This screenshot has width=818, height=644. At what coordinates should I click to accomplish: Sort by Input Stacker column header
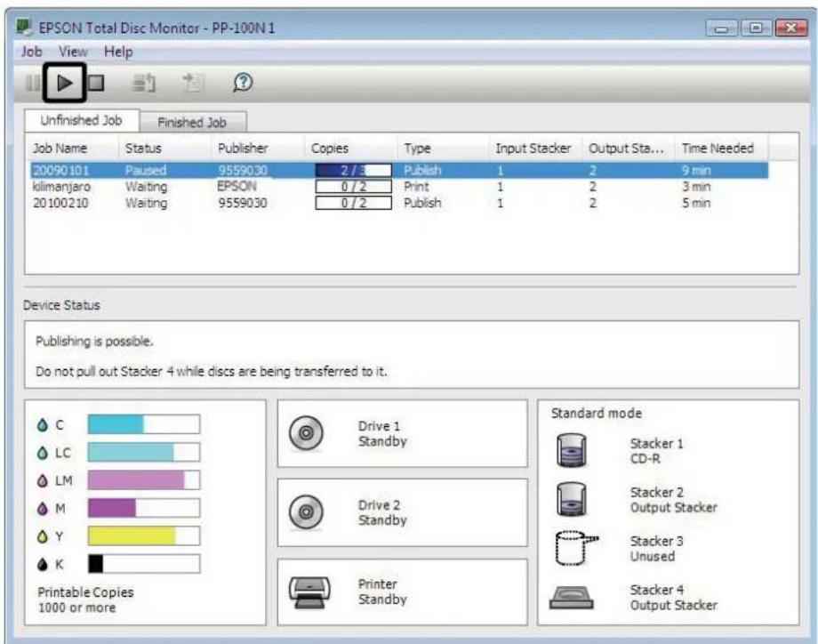click(x=536, y=149)
